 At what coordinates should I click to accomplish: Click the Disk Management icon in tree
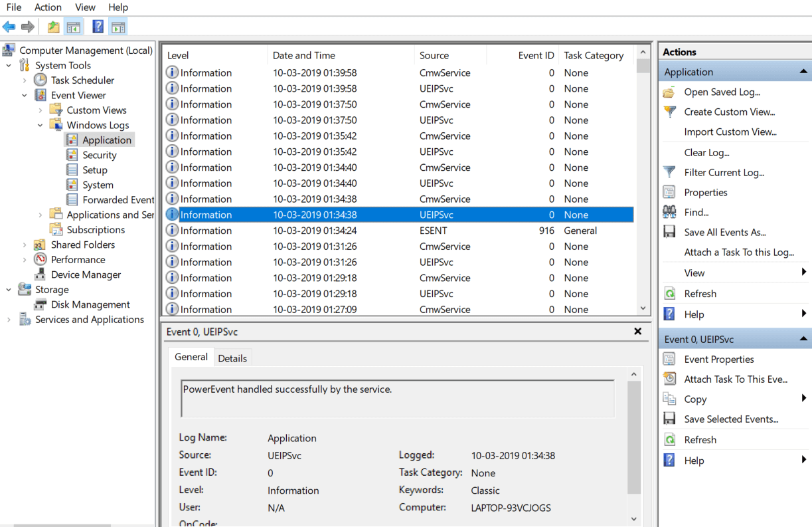pos(41,304)
